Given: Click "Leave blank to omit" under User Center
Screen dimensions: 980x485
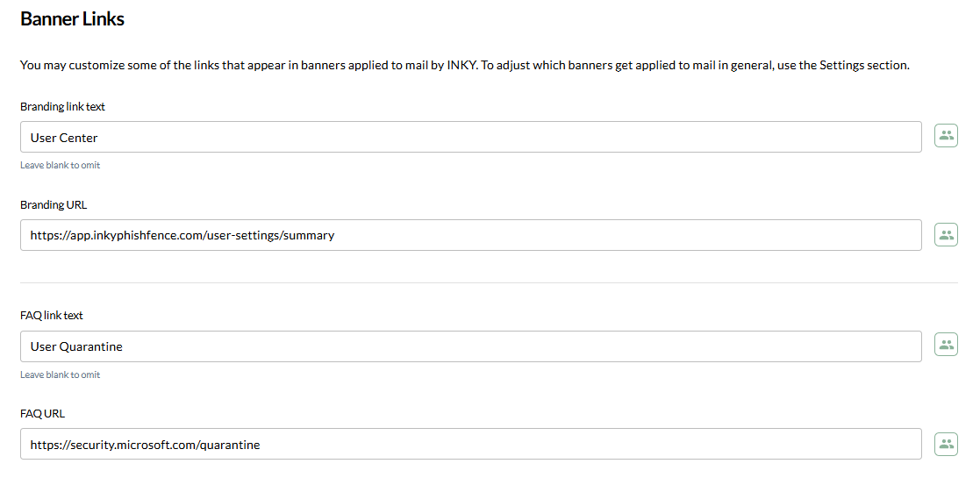Looking at the screenshot, I should tap(61, 165).
